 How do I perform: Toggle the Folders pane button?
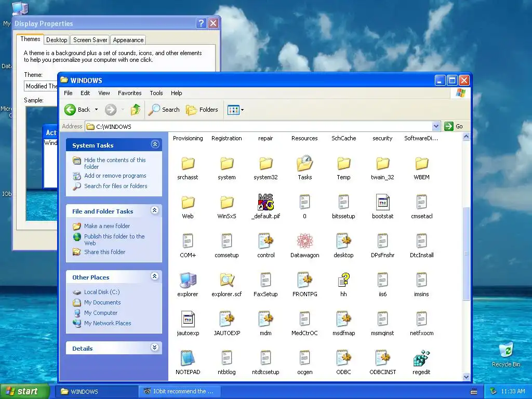point(202,110)
